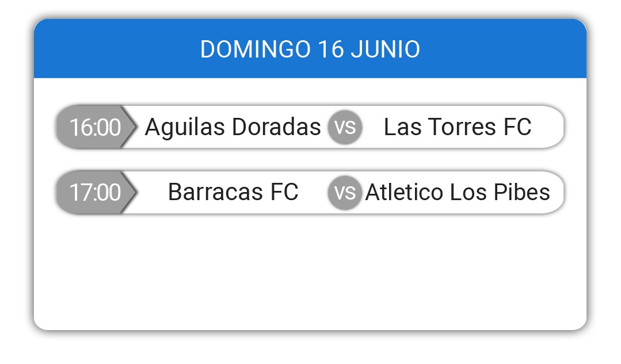Screen dimensions: 621x364
Task: Open the Aguilas Doradas team
Action: (x=233, y=127)
